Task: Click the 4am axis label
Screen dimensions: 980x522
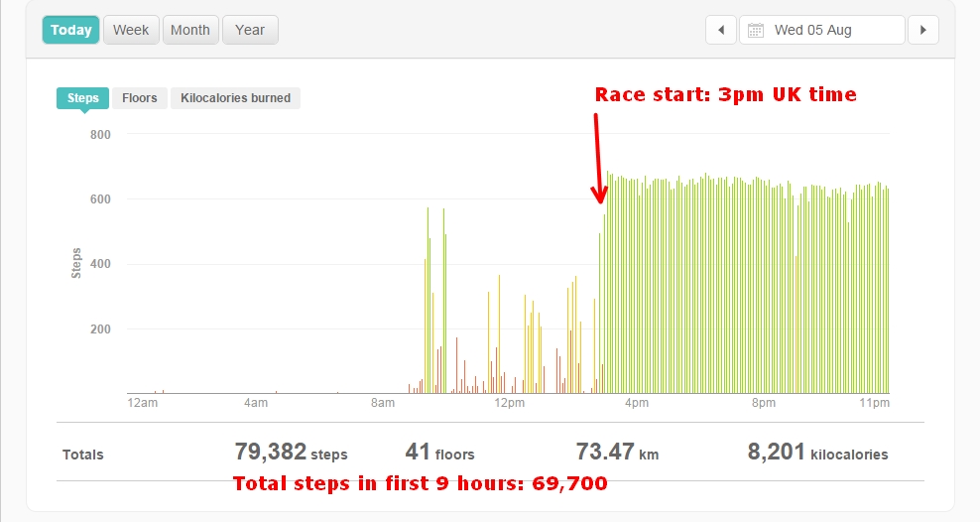Action: pos(256,403)
